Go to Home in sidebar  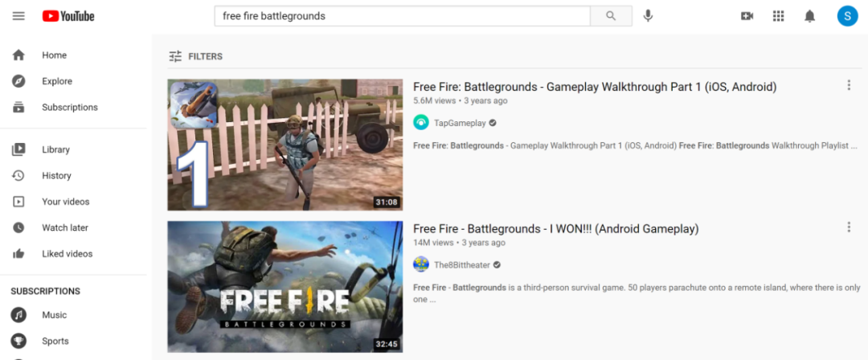[x=54, y=55]
